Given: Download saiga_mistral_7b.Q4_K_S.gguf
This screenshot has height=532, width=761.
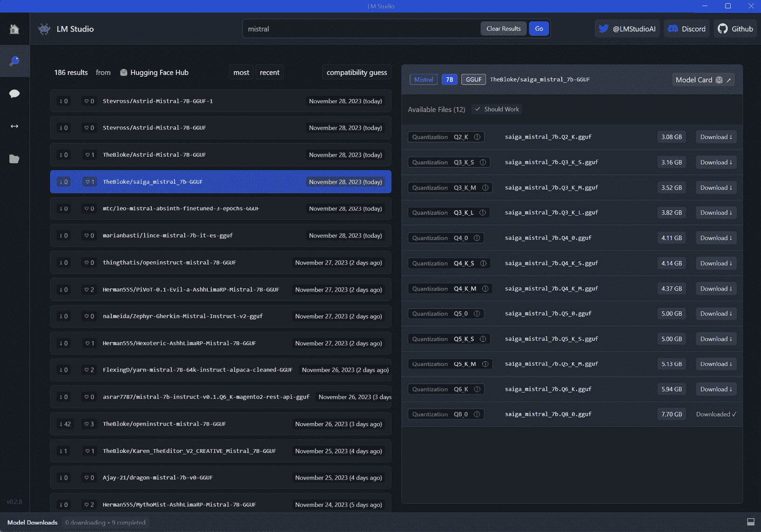Looking at the screenshot, I should click(x=716, y=263).
